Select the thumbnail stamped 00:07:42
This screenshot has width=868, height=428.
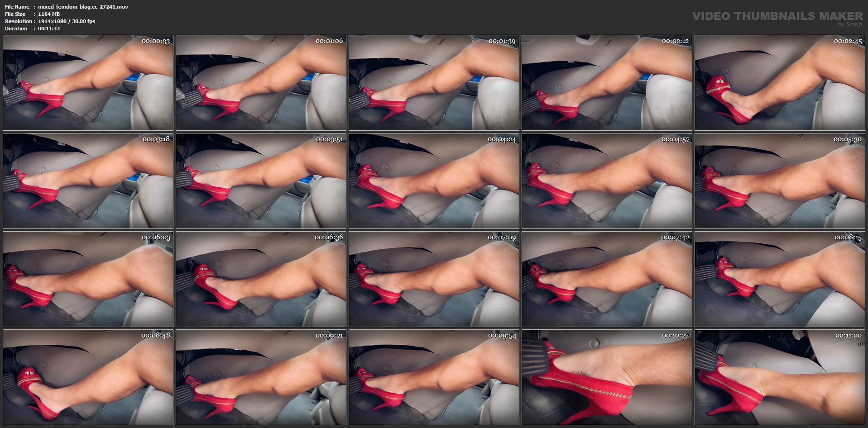[607, 279]
